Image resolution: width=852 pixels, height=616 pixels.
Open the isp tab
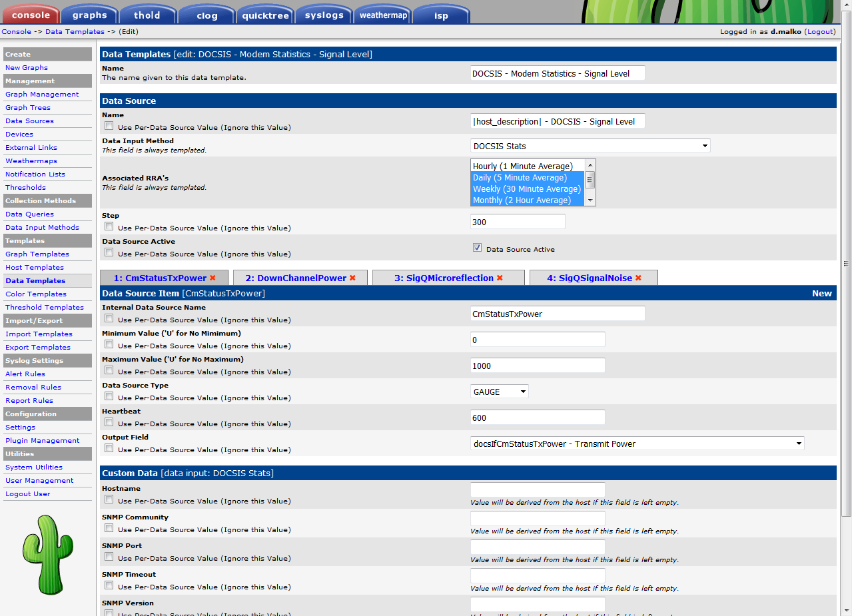(x=441, y=15)
